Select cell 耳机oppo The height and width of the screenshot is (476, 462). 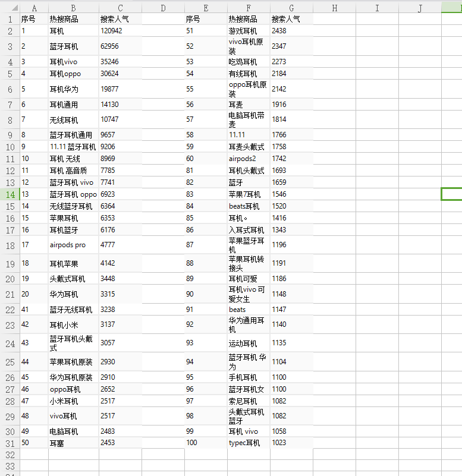pyautogui.click(x=74, y=74)
